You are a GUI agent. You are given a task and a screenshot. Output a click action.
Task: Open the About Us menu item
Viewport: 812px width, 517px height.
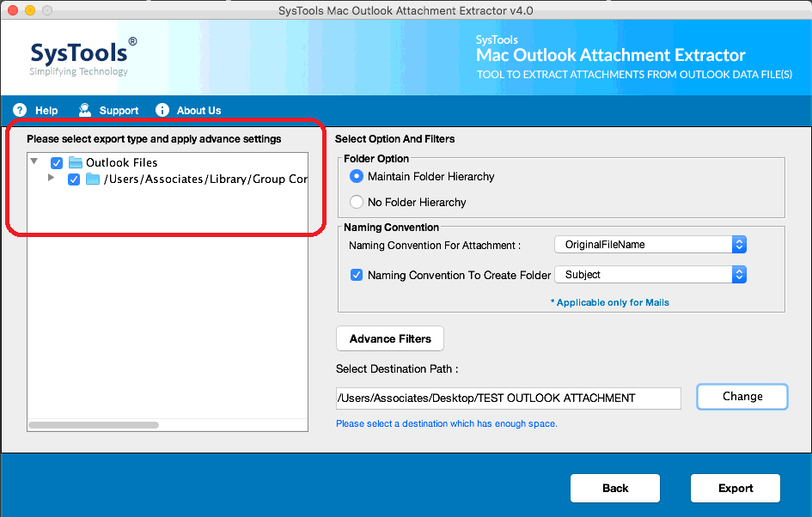coord(198,110)
